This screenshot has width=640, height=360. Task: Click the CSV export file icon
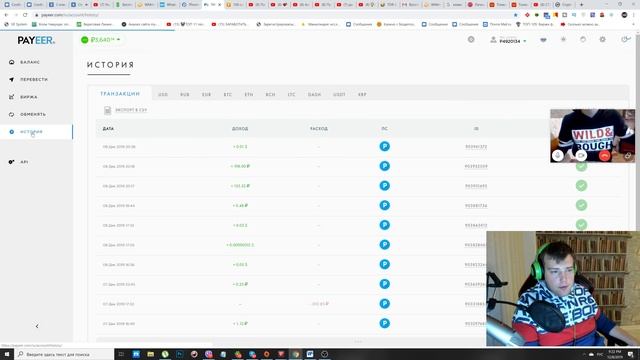pyautogui.click(x=107, y=110)
